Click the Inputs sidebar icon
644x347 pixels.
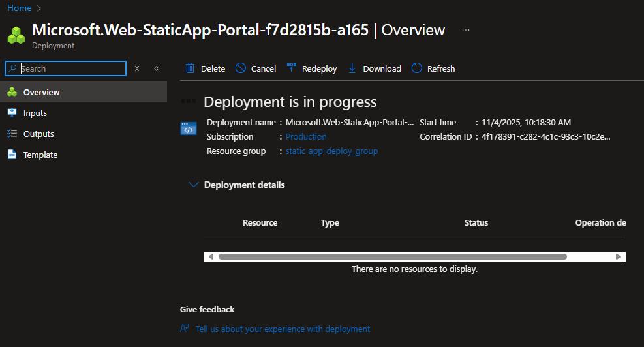[12, 113]
